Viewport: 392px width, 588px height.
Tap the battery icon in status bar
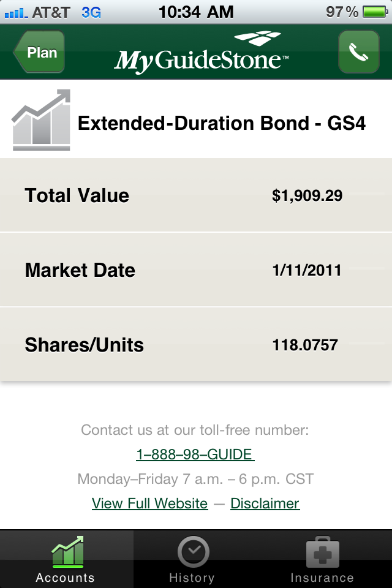375,12
